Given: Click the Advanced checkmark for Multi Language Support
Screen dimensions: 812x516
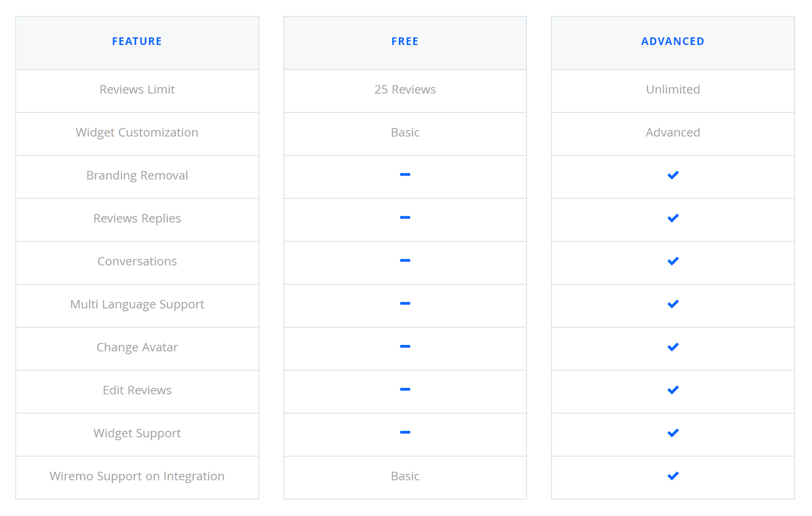Looking at the screenshot, I should pos(672,304).
